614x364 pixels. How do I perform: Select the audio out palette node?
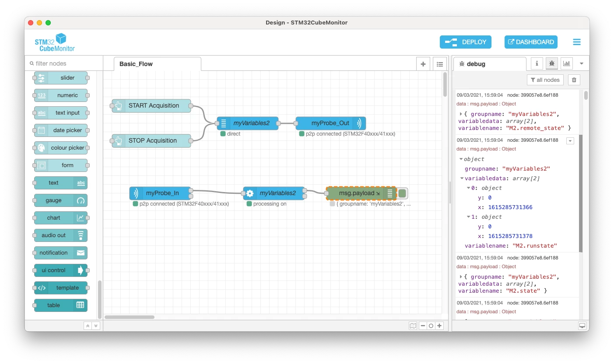pyautogui.click(x=61, y=235)
